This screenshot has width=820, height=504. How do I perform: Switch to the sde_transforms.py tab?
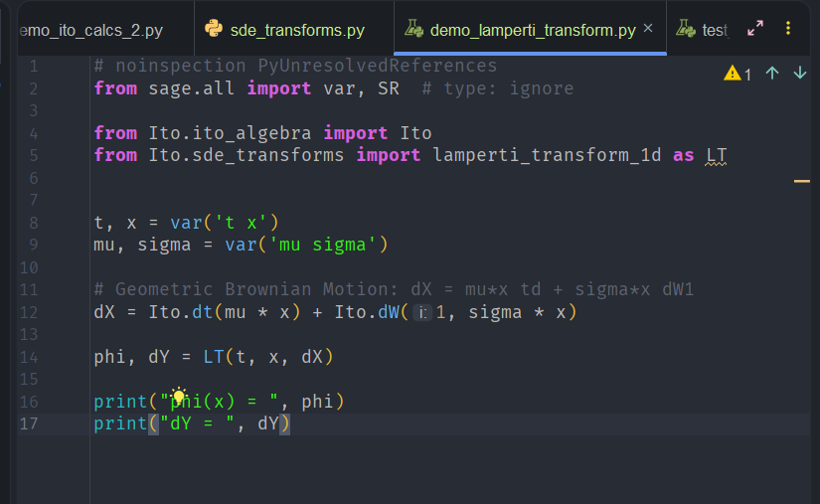296,30
